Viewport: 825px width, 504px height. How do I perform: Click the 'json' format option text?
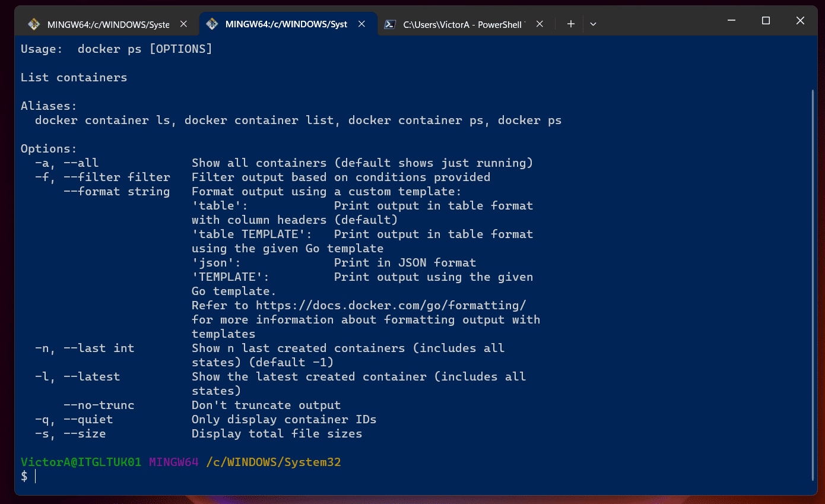point(216,262)
